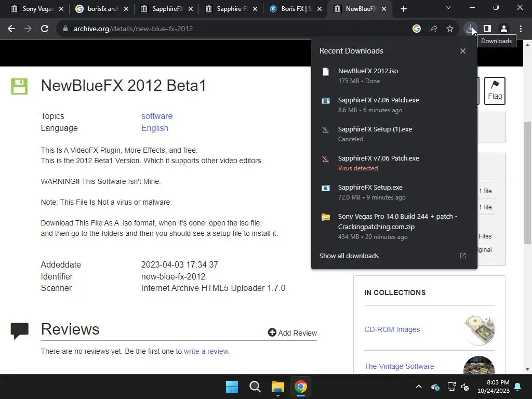Open the Sony Vegas Pro 14.0 zip download

tap(394, 227)
